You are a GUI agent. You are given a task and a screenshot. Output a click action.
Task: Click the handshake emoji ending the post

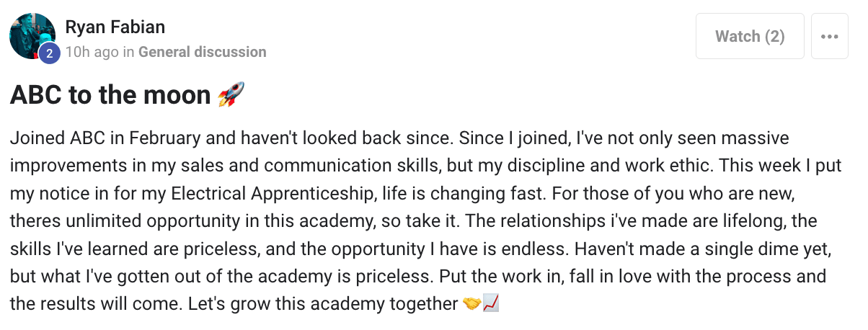tap(471, 304)
